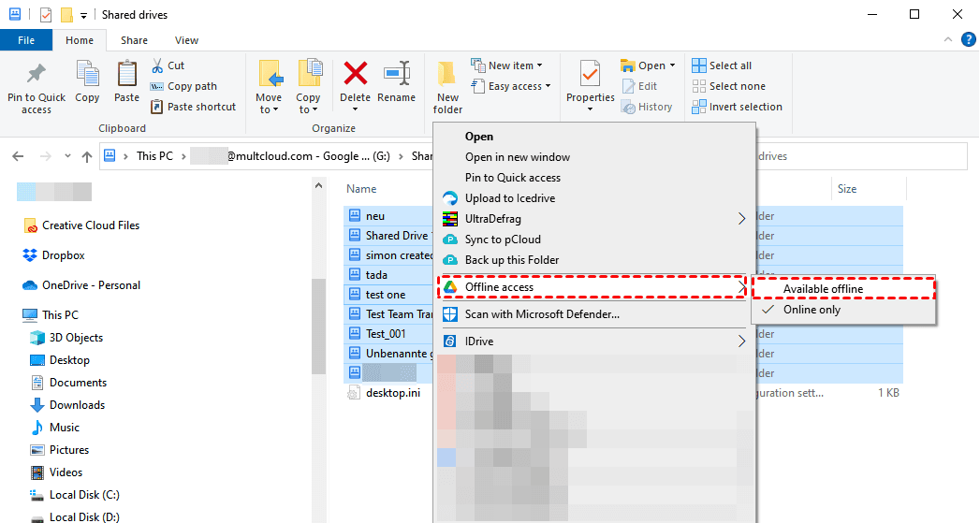Screen dimensions: 980x523
Task: Open the recent locations dropdown arrow
Action: [67, 156]
